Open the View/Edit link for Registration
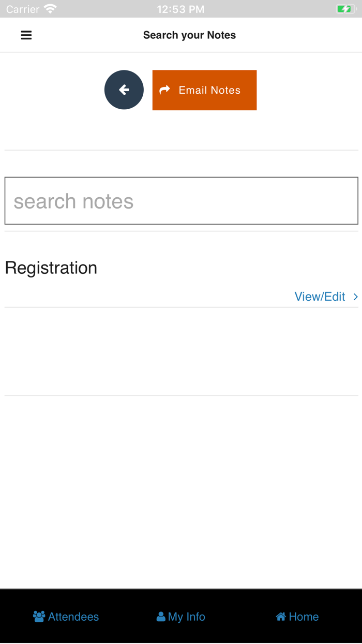The width and height of the screenshot is (362, 644). tap(320, 297)
